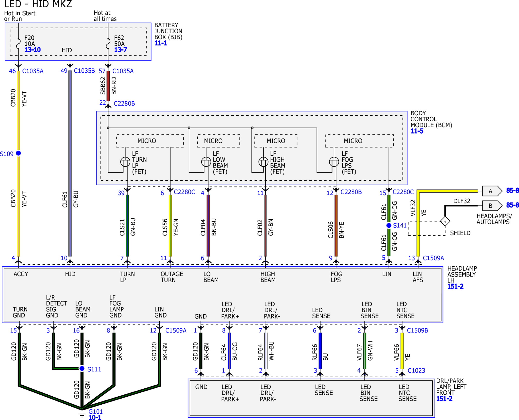
Task: Click the OUTAGE TURN pin label
Action: click(x=172, y=277)
